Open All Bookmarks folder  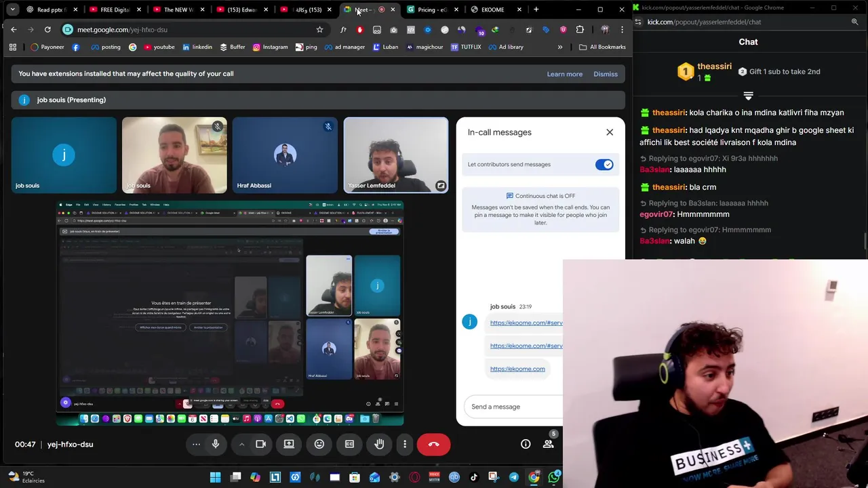603,47
